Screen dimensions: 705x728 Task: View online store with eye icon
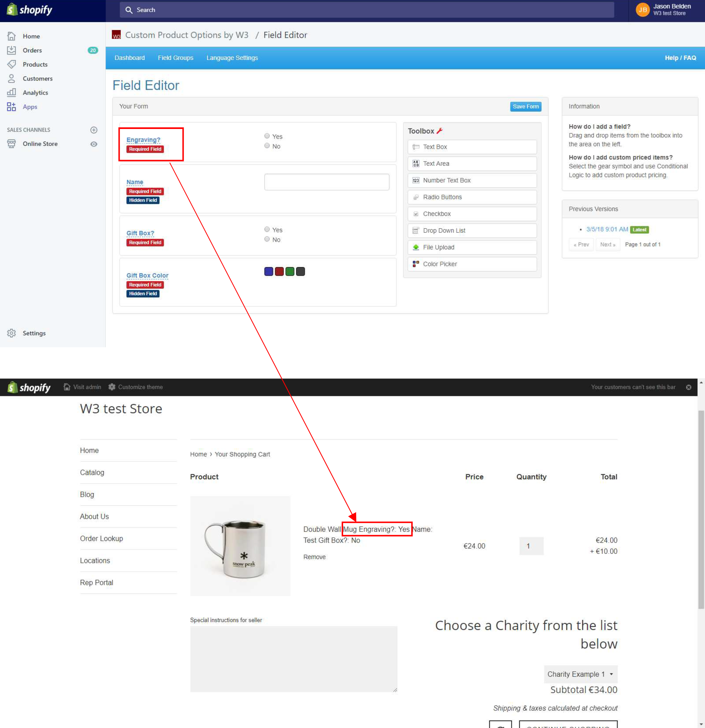point(94,144)
